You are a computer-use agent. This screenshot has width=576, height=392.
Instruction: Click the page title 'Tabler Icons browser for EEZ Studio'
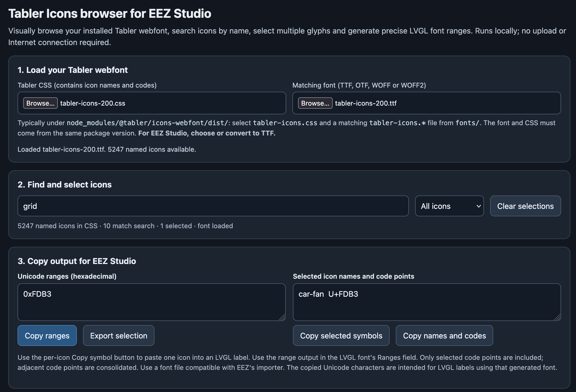click(x=110, y=14)
